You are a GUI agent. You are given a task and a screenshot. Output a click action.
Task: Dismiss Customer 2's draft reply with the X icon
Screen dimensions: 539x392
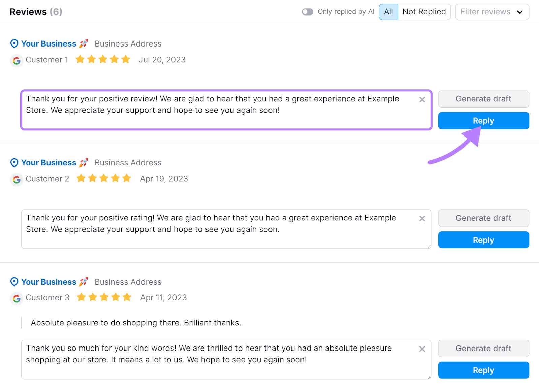coord(422,219)
